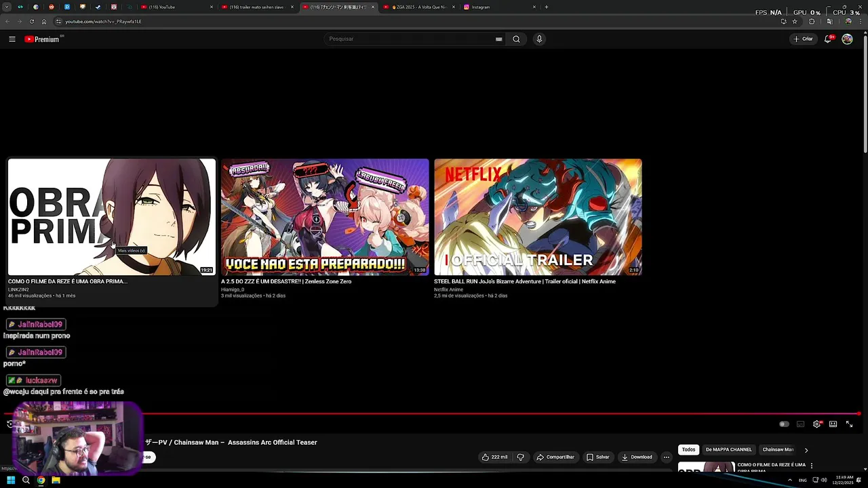868x488 pixels.
Task: Open the YouTube account avatar menu
Action: click(x=847, y=39)
